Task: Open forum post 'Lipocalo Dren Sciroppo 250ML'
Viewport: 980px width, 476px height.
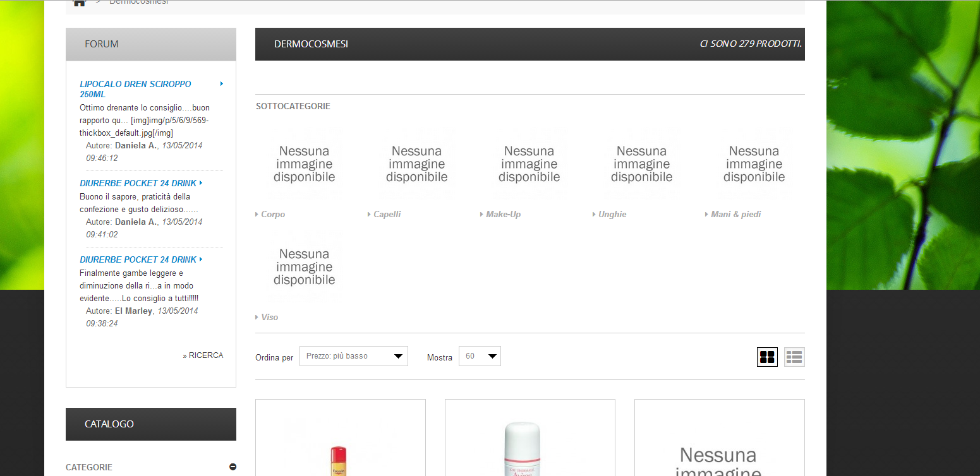Action: click(x=135, y=89)
